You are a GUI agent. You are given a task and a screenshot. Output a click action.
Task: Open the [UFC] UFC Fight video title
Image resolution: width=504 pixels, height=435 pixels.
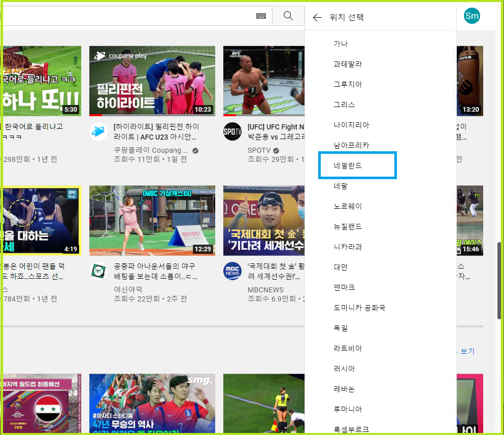[276, 132]
